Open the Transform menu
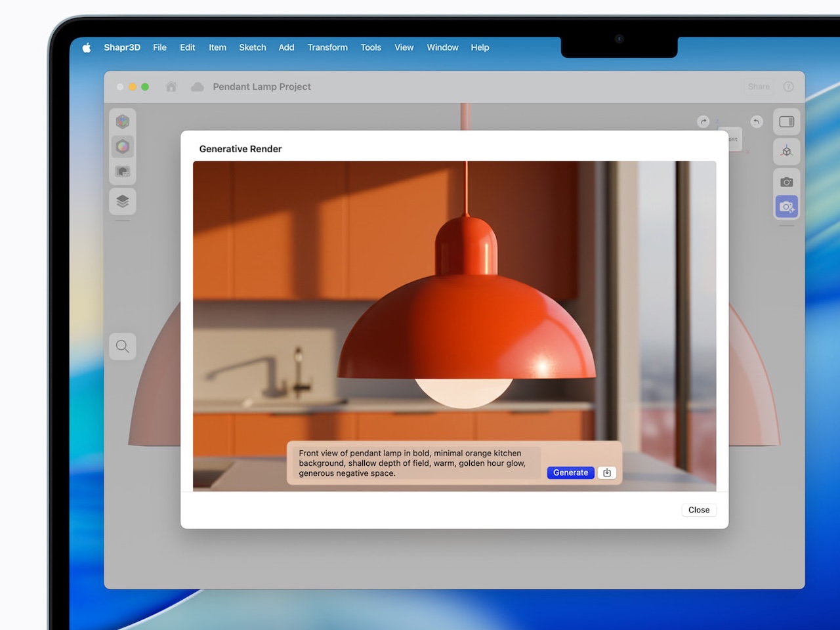 (327, 47)
